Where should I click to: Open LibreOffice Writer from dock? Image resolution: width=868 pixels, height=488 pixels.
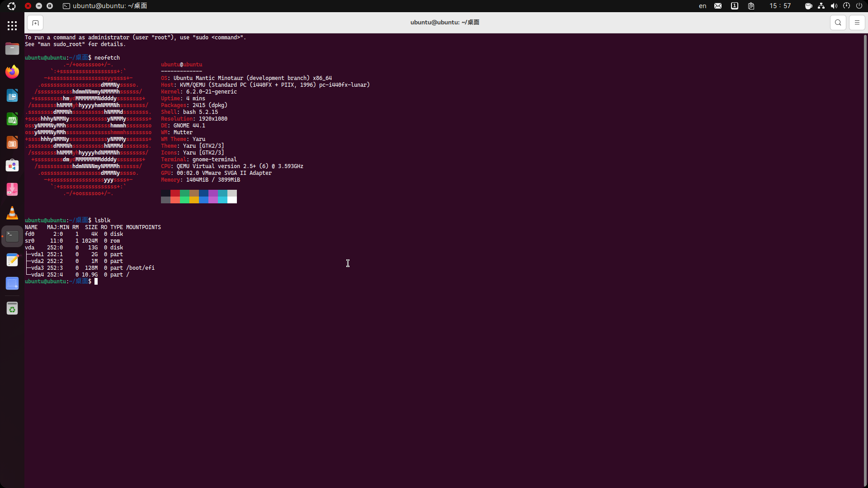tap(12, 96)
